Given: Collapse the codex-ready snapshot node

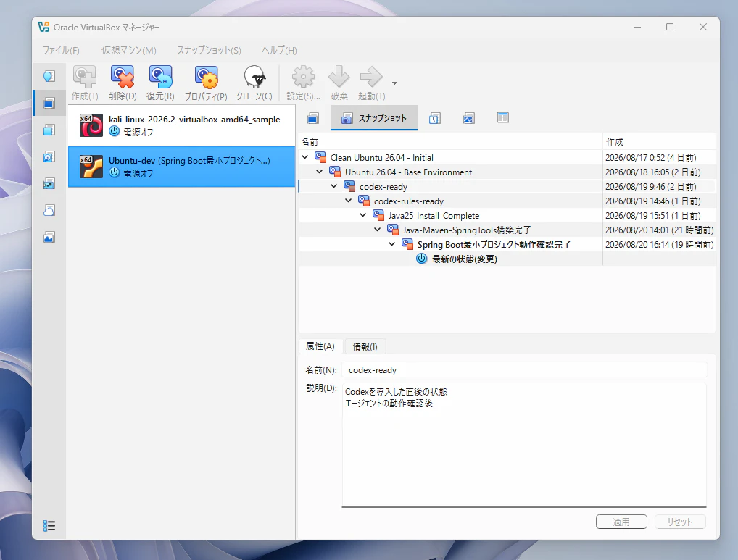Looking at the screenshot, I should 334,186.
